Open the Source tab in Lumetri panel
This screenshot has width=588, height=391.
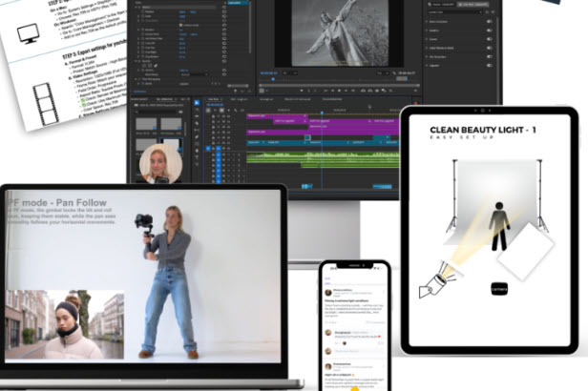(441, 4)
